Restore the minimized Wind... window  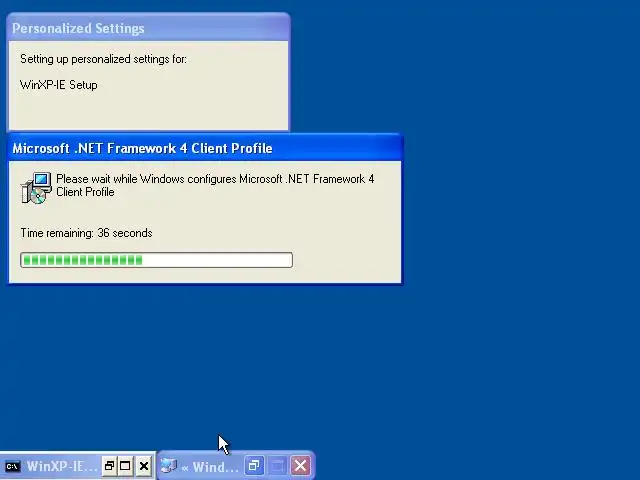tap(254, 466)
